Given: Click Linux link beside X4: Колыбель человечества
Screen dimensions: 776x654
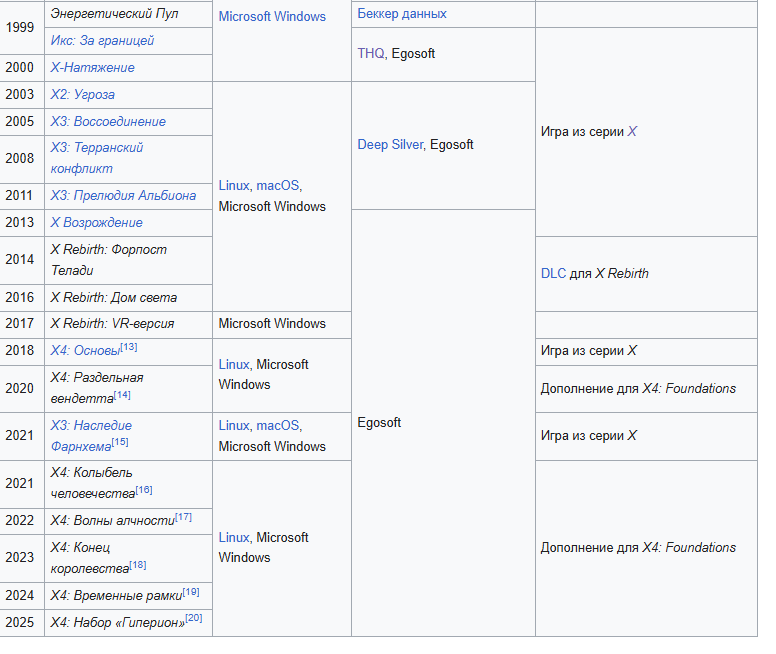Looking at the screenshot, I should click(234, 538).
